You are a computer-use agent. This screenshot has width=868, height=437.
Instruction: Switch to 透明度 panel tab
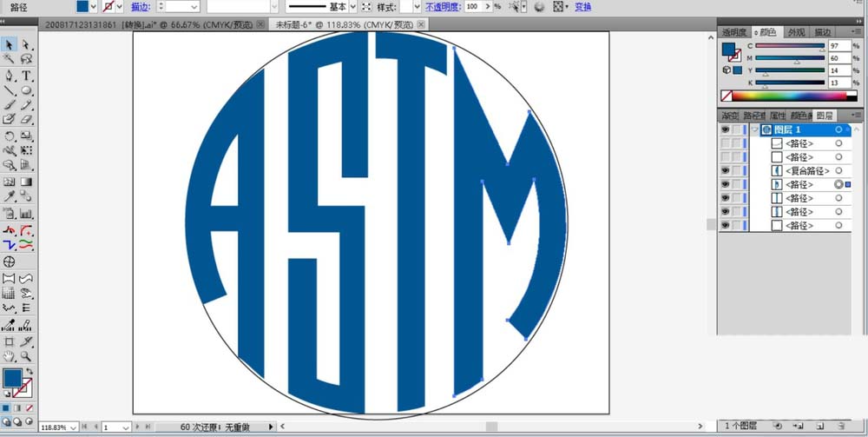(x=734, y=33)
